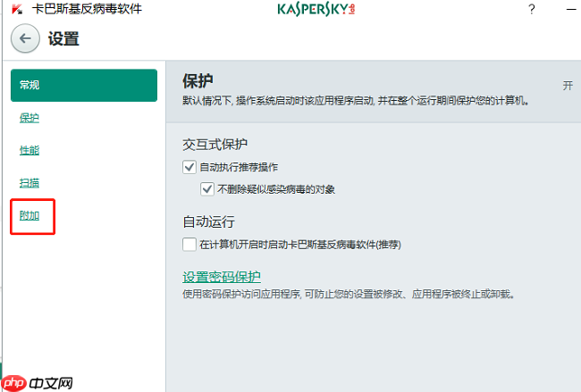Toggle the 自动执行推荐操作 checkbox
Viewport: 581px width, 392px height.
click(189, 167)
